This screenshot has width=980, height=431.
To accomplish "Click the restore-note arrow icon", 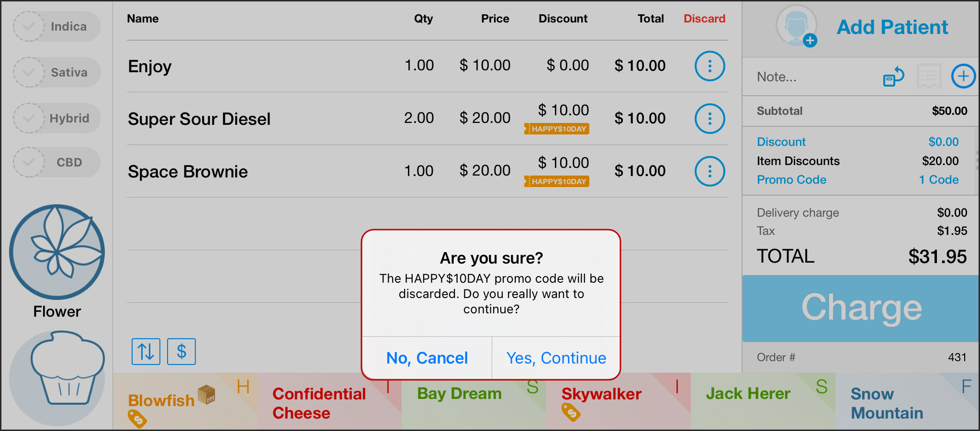I will coord(893,76).
